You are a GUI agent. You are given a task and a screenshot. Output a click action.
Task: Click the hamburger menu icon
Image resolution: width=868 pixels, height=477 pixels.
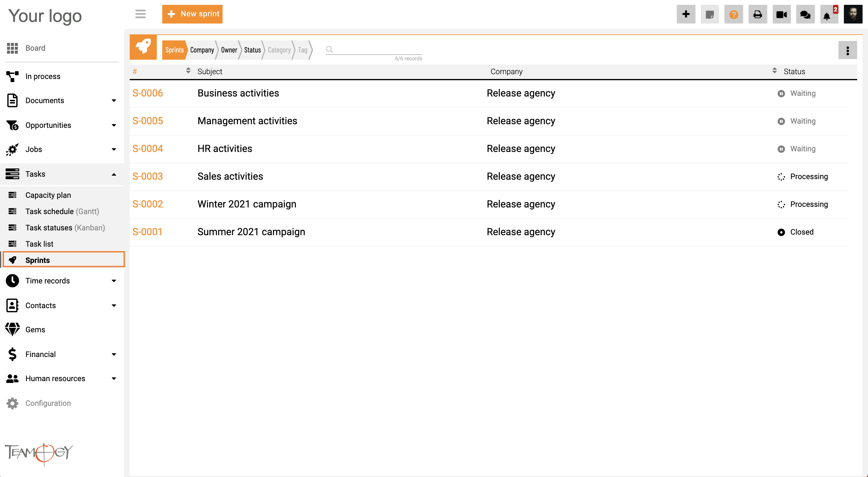[x=140, y=14]
